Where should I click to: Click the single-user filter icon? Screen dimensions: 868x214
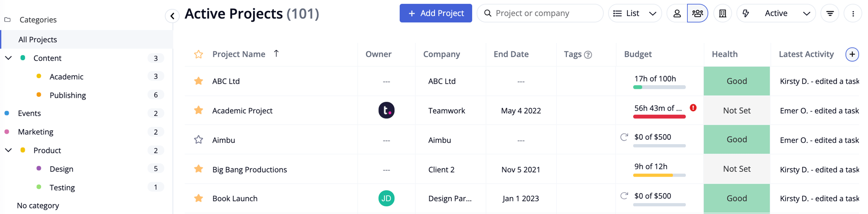click(677, 13)
